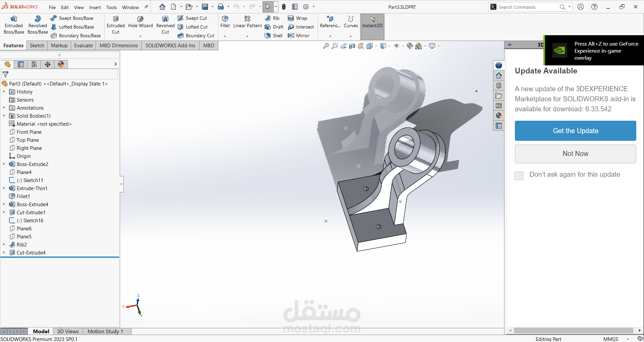Open the DisplayManager tab icon
Viewport: 644px width, 342px height.
click(61, 64)
